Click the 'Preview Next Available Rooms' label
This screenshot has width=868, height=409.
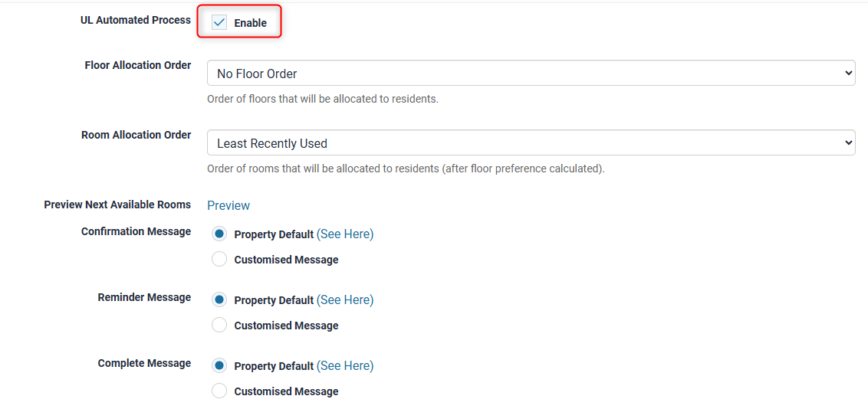[x=117, y=204]
